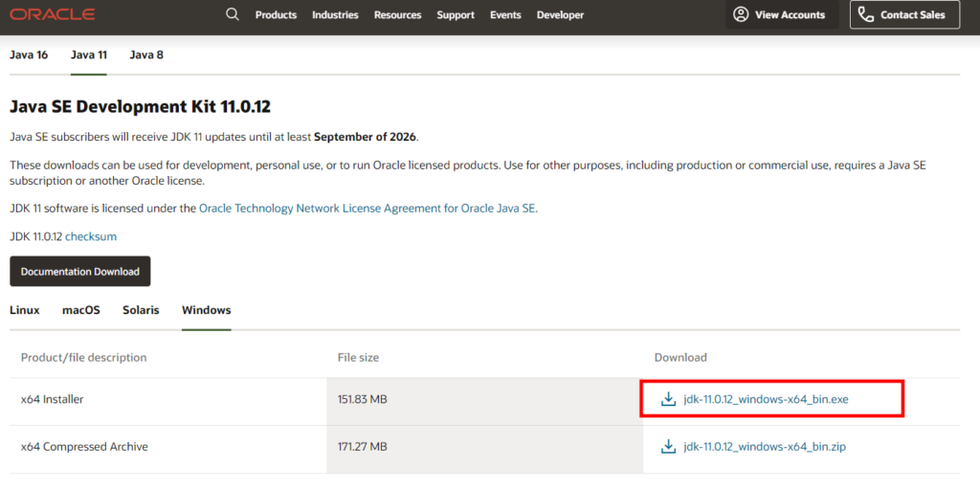Click the View Accounts user icon
980x488 pixels.
[x=741, y=14]
